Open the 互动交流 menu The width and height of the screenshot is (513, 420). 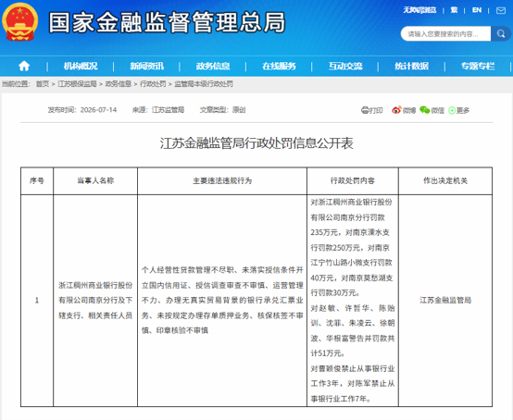pyautogui.click(x=345, y=66)
